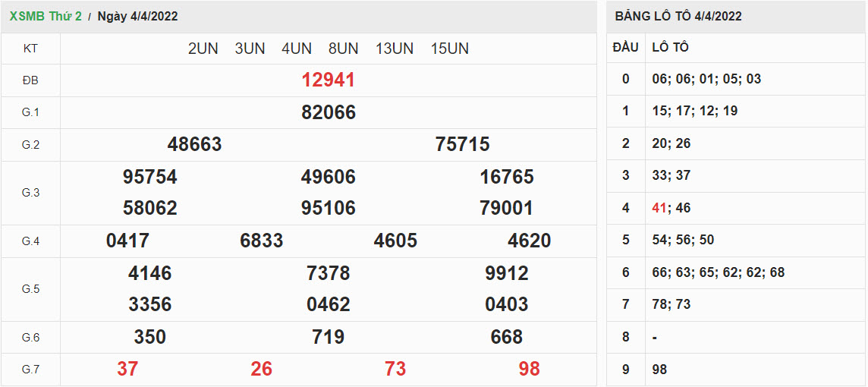Select the ĐẦU column header
The height and width of the screenshot is (387, 868).
coord(625,48)
